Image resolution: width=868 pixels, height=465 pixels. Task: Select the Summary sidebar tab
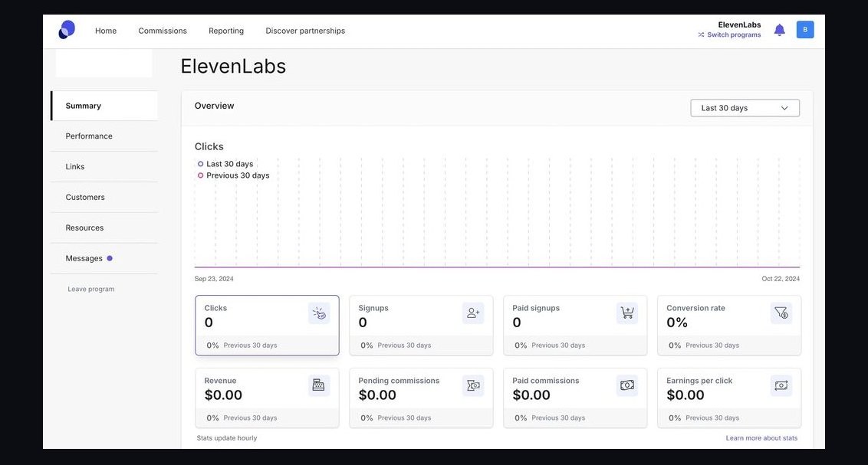click(104, 106)
